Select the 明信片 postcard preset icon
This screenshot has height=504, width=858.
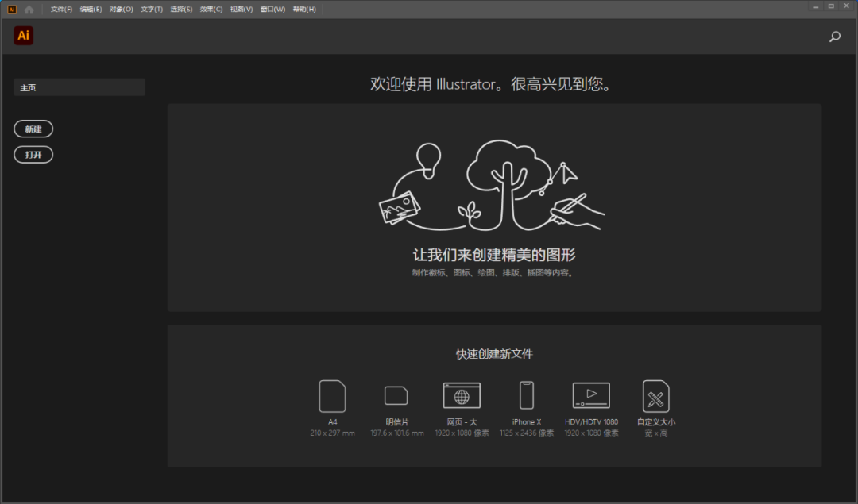[x=396, y=395]
